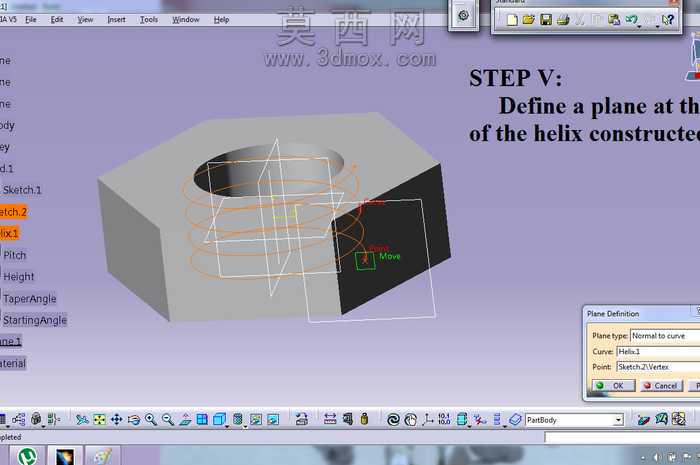700x465 pixels.
Task: Open the View menu
Action: click(x=85, y=20)
